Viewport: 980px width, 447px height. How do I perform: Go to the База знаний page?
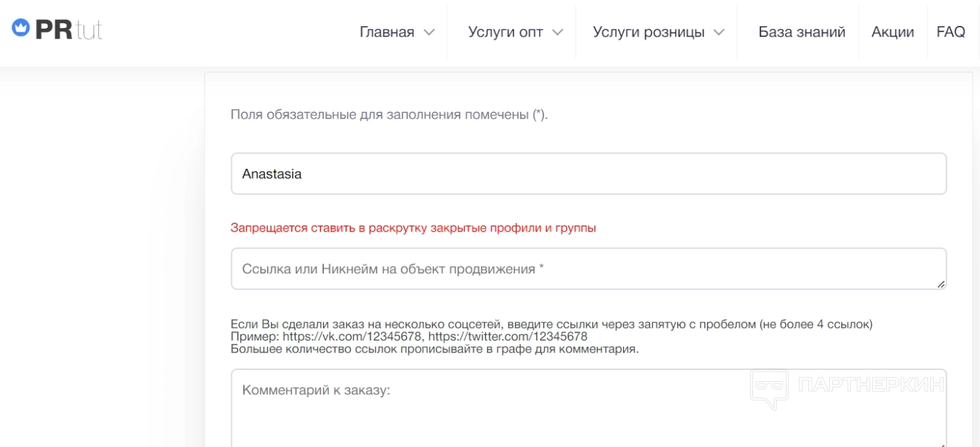[x=801, y=32]
